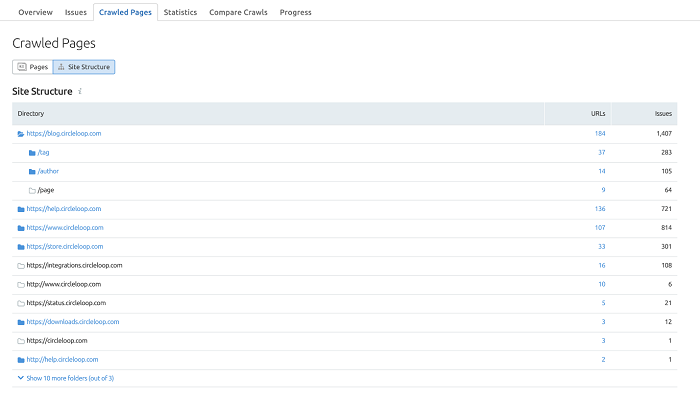Open https://help.circleloop.com directory link
This screenshot has height=401, width=700.
tap(64, 209)
